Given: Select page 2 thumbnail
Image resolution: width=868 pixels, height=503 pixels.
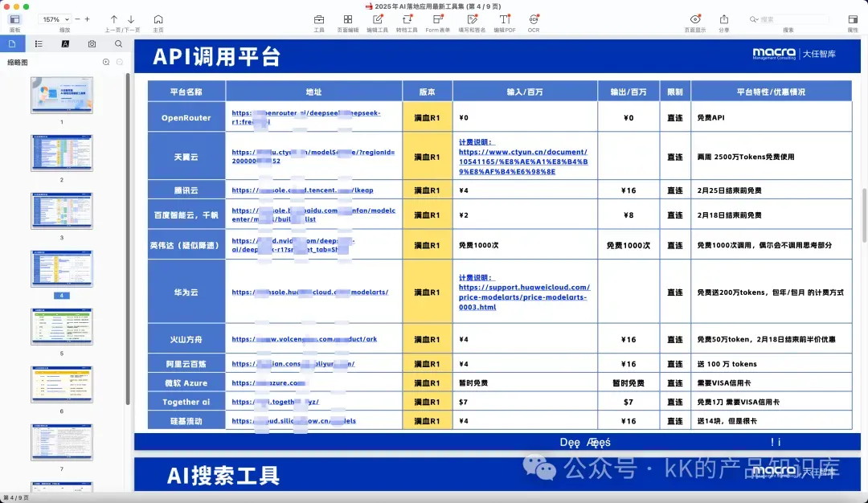Looking at the screenshot, I should point(61,153).
